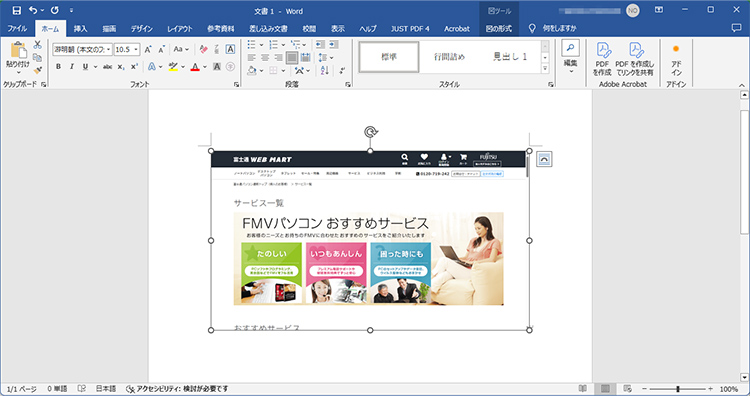Open the font color dropdown arrow

(205, 66)
